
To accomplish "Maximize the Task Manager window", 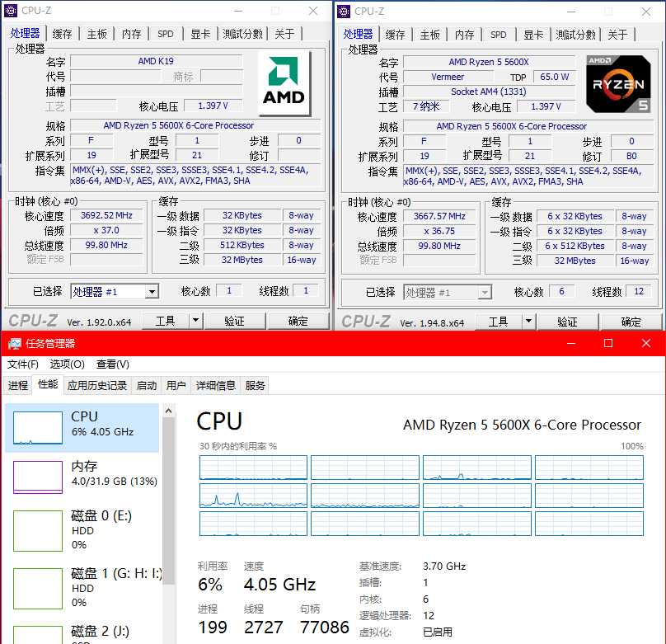I will pos(608,343).
